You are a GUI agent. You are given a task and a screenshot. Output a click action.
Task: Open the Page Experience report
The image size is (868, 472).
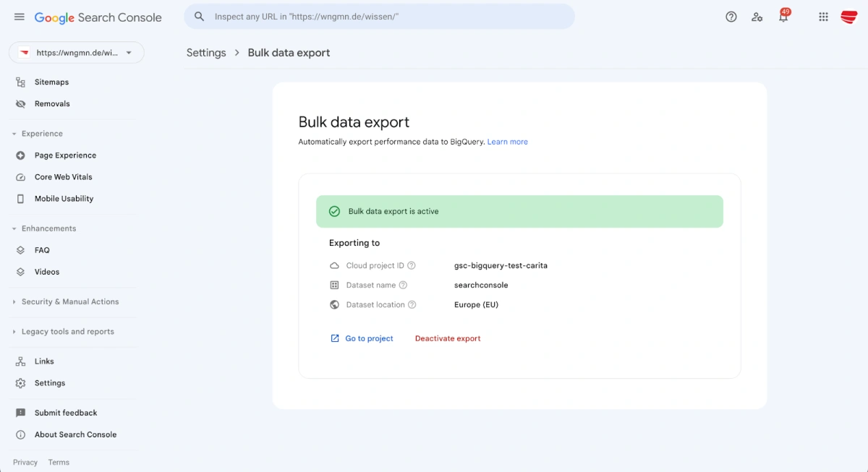pyautogui.click(x=65, y=155)
